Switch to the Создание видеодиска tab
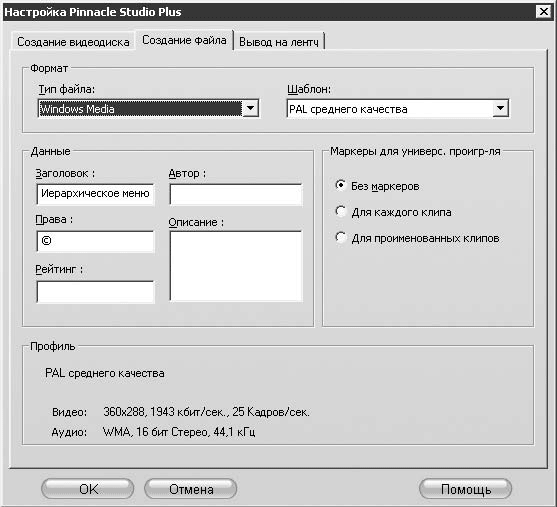Image resolution: width=557 pixels, height=507 pixels. [73, 42]
